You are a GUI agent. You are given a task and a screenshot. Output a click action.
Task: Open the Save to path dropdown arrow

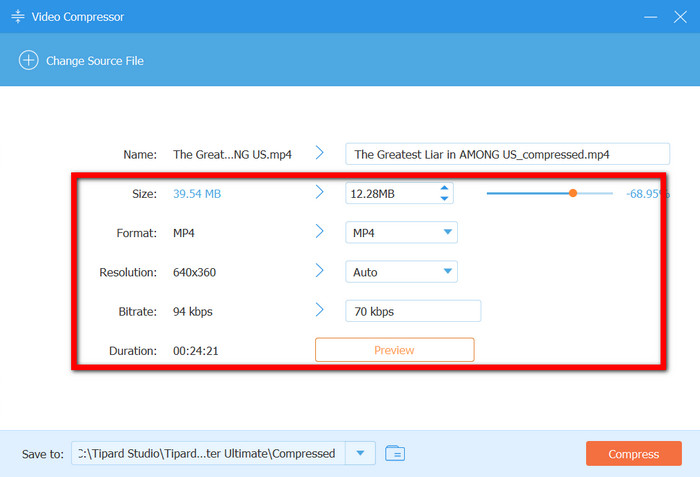point(360,453)
